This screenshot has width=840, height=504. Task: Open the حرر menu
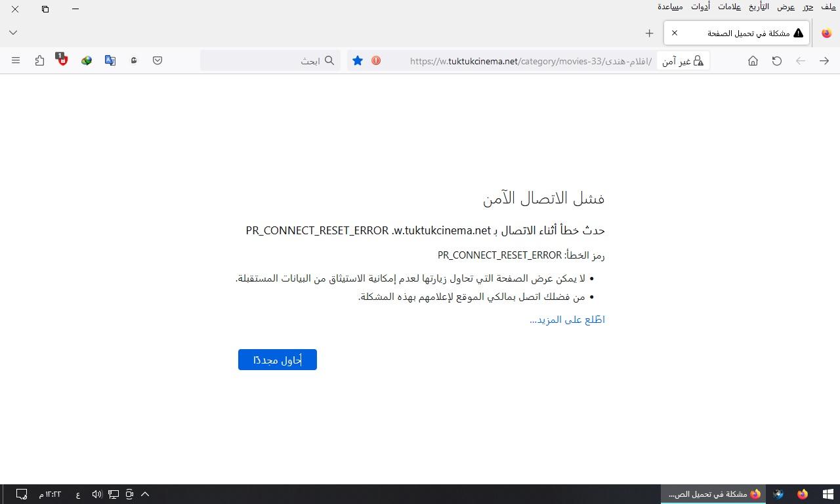[x=808, y=7]
